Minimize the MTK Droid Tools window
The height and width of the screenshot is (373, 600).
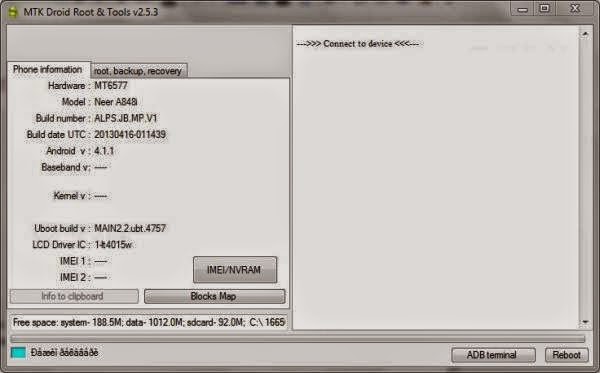point(522,9)
